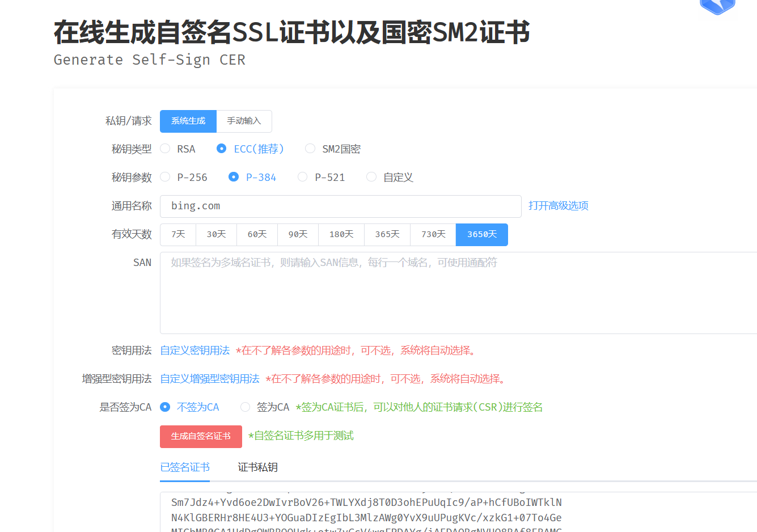Click the signed certificate output text area
This screenshot has height=532, width=757.
458,512
